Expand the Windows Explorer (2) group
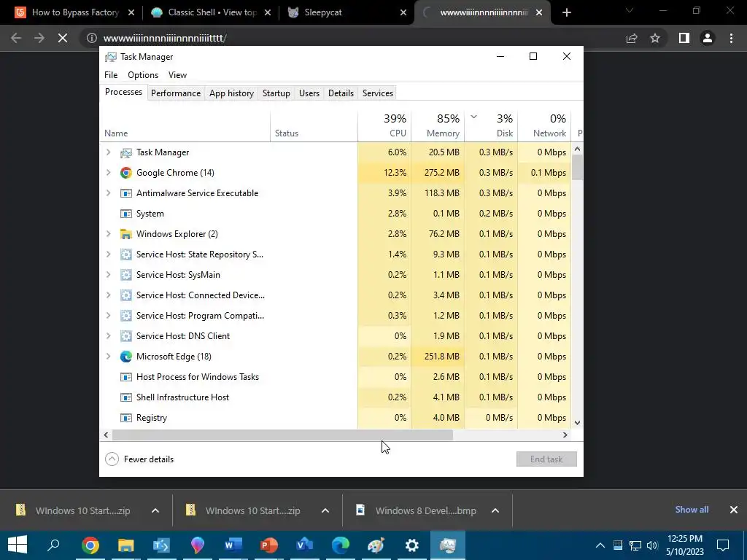The height and width of the screenshot is (560, 747). point(109,234)
